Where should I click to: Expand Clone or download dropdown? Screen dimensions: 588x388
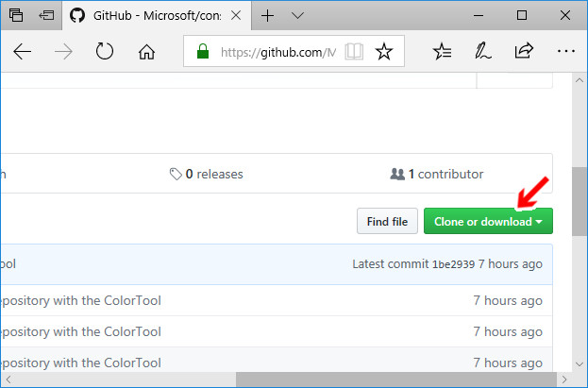(x=488, y=222)
